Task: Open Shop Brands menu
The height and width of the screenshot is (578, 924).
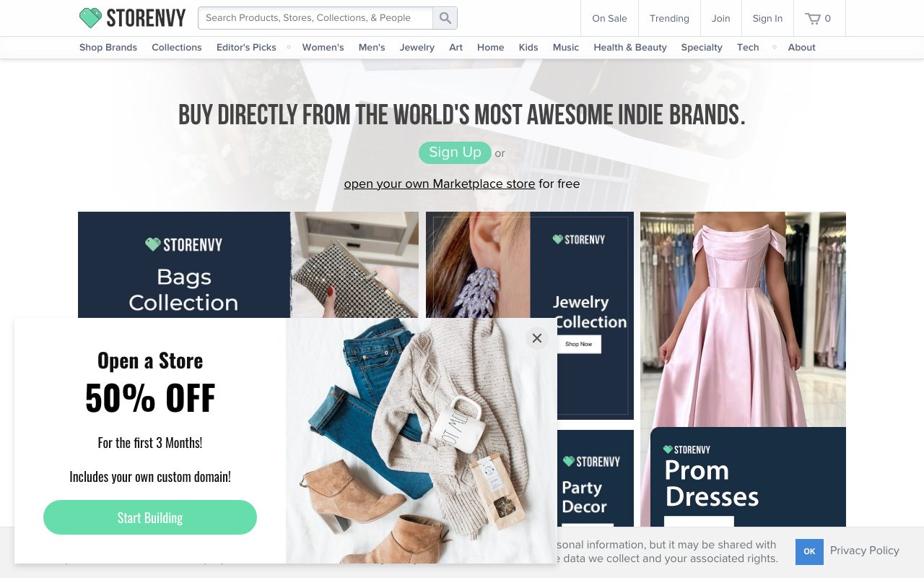Action: [x=108, y=47]
